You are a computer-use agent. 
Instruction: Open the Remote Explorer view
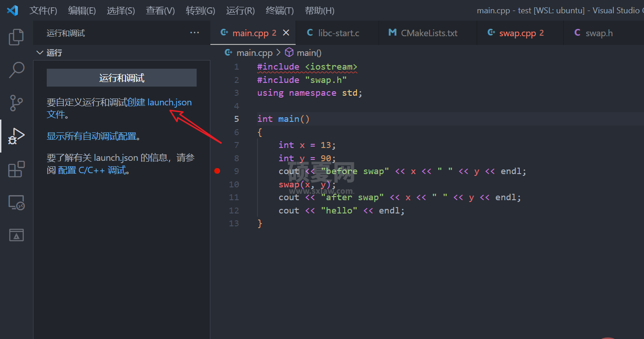pyautogui.click(x=17, y=202)
